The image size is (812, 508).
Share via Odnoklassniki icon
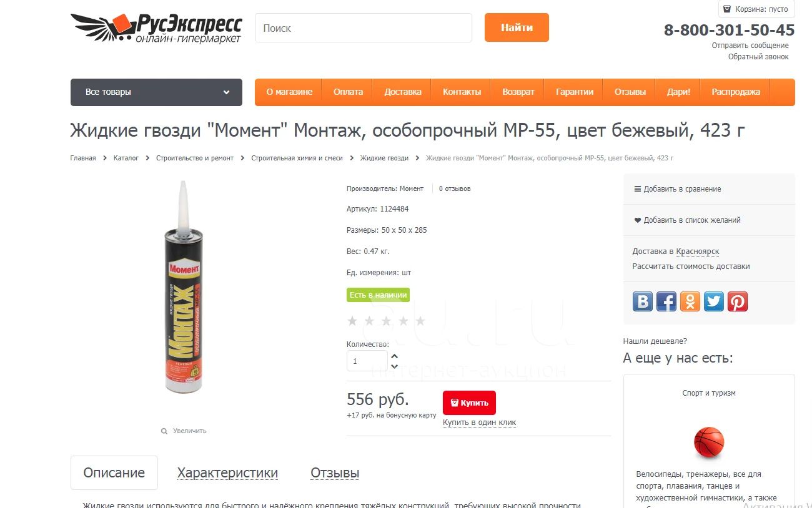click(x=690, y=301)
